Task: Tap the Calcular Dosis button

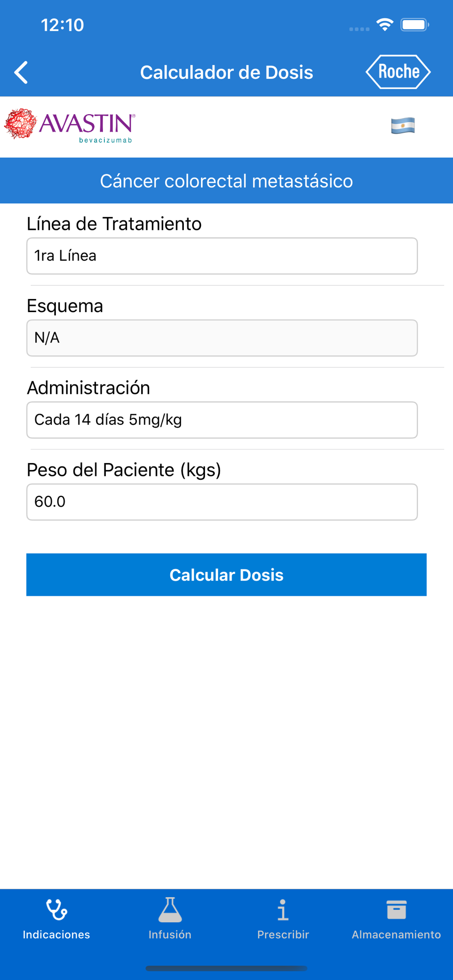Action: click(x=226, y=575)
